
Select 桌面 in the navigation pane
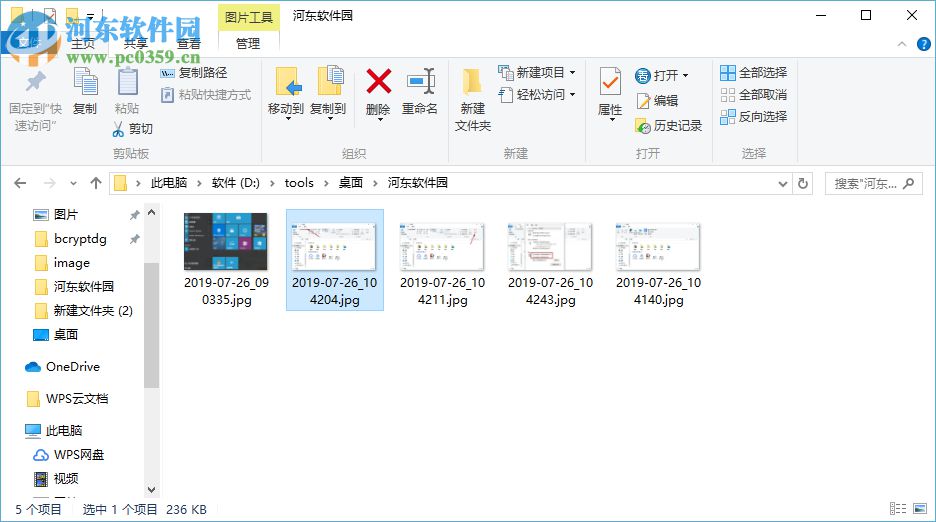coord(66,334)
